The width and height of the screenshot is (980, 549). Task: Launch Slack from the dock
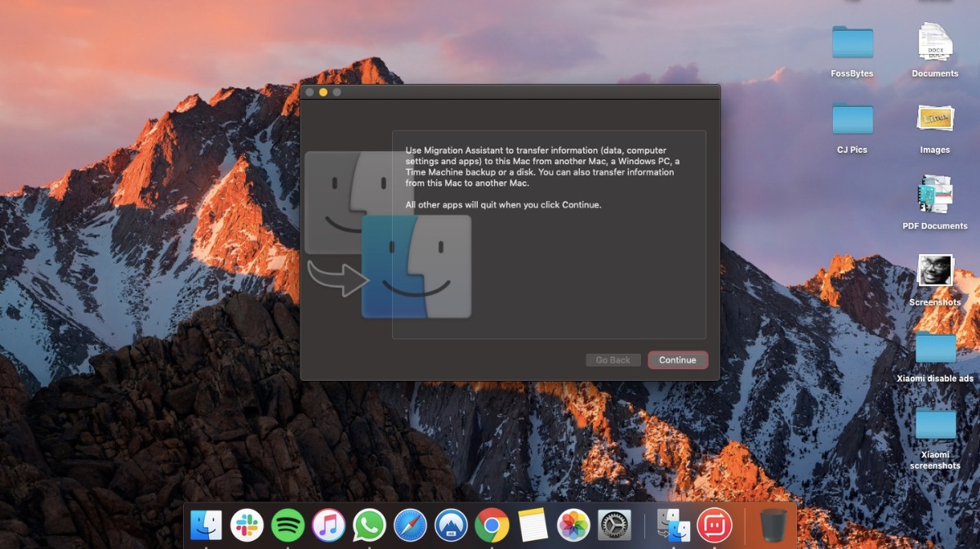(247, 524)
